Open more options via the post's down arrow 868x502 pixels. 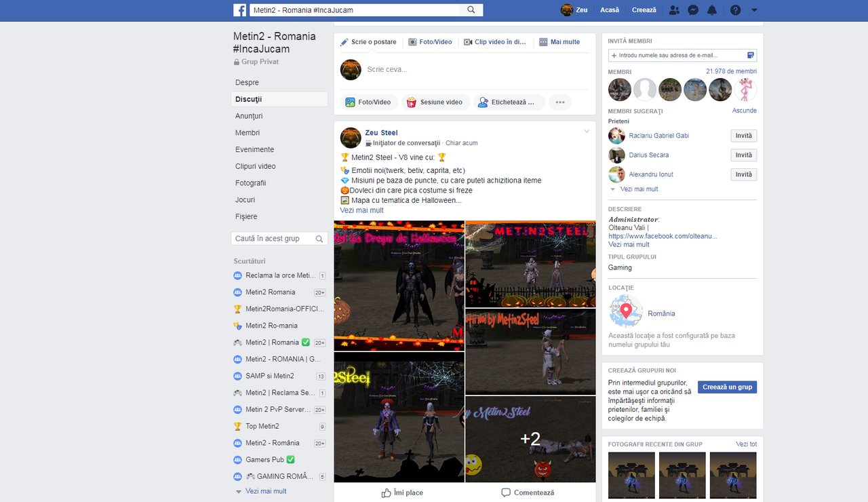click(x=587, y=131)
